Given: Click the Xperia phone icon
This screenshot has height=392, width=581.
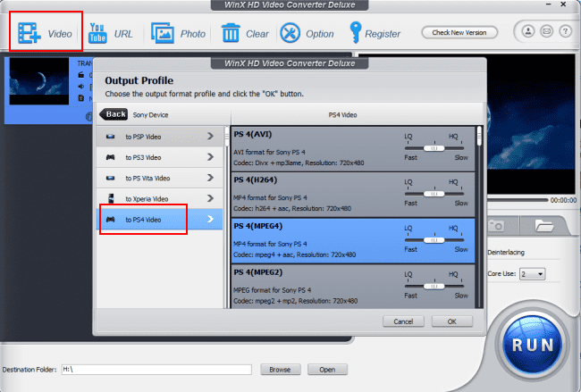Looking at the screenshot, I should tap(111, 198).
